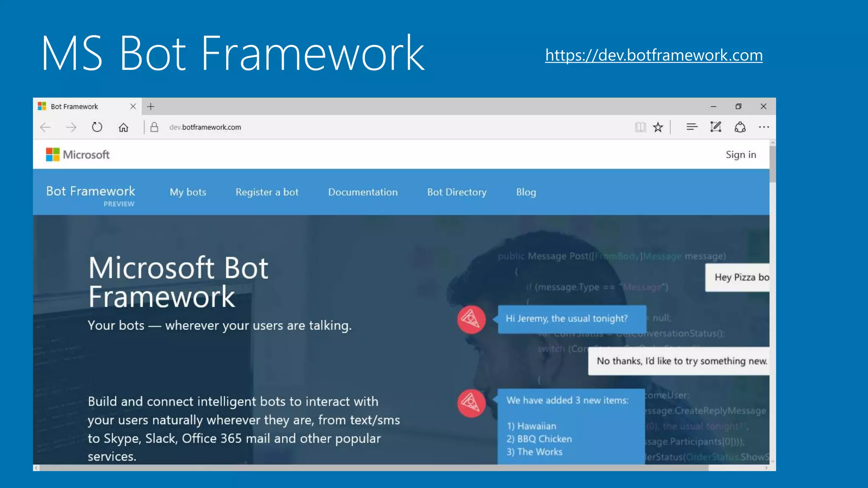Screen dimensions: 868x488
Task: Click the pizza bot avatar beside 'new items'
Action: pos(471,403)
